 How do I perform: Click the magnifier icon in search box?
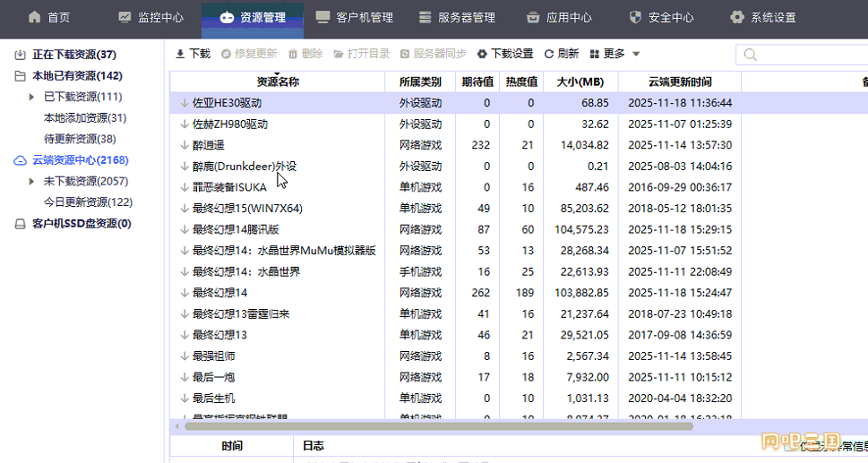[x=749, y=56]
